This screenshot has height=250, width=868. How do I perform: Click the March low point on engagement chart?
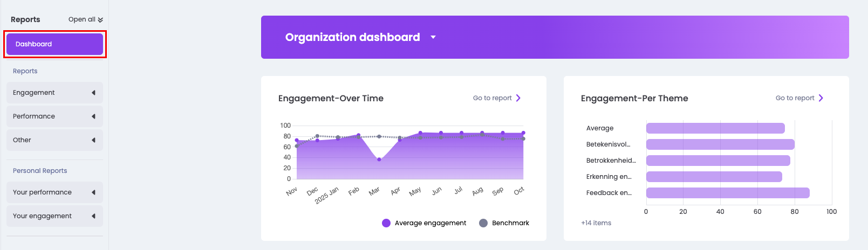[x=379, y=159]
